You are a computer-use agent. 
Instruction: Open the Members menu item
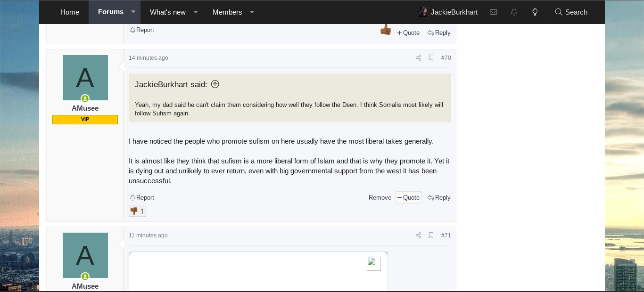(x=227, y=12)
